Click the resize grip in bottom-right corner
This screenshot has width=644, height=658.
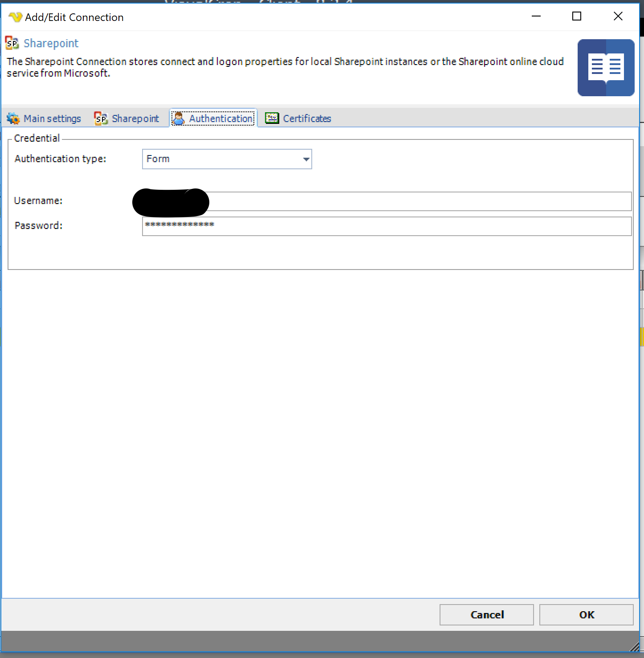tap(635, 647)
